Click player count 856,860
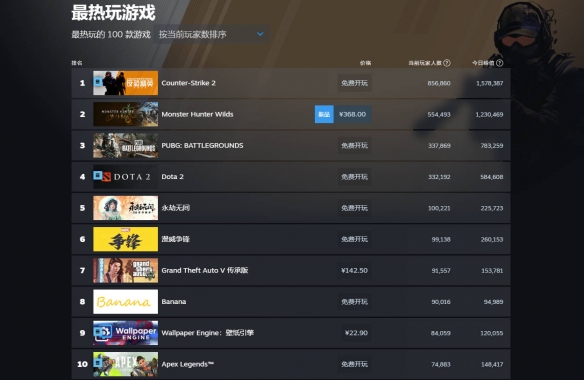 (439, 83)
